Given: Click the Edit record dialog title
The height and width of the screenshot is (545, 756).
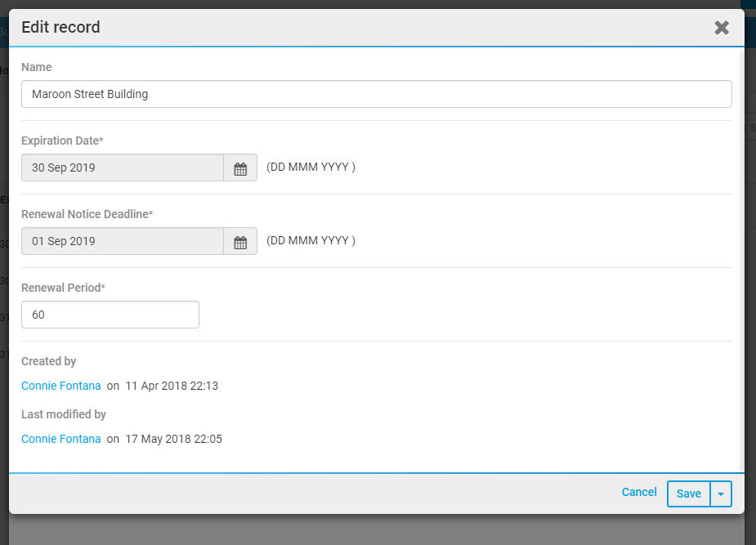Looking at the screenshot, I should [x=60, y=27].
